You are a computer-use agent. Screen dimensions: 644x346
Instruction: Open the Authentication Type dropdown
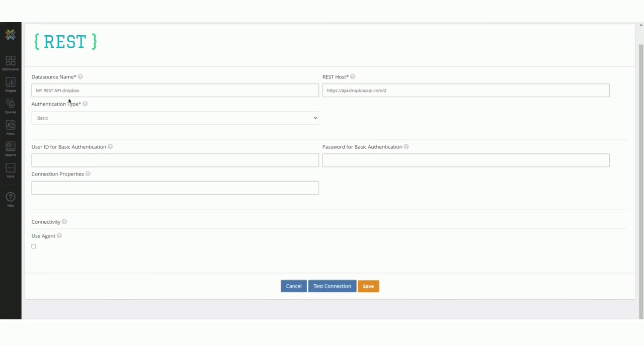(x=175, y=118)
